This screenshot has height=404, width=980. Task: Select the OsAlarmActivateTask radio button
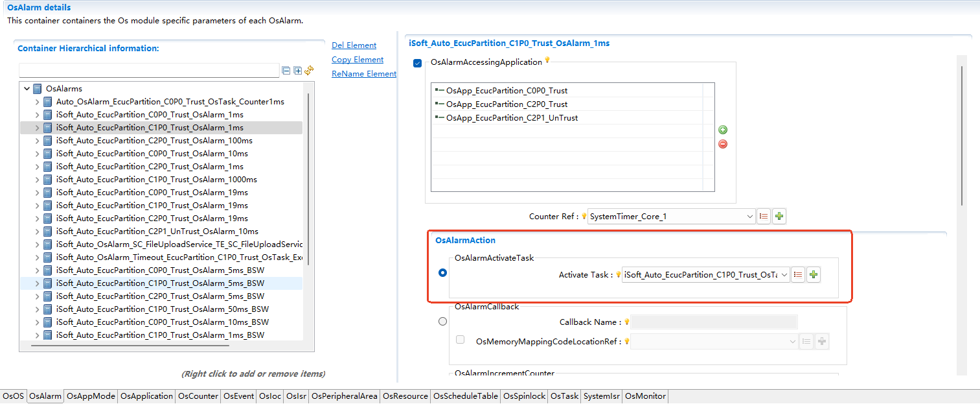(x=442, y=273)
